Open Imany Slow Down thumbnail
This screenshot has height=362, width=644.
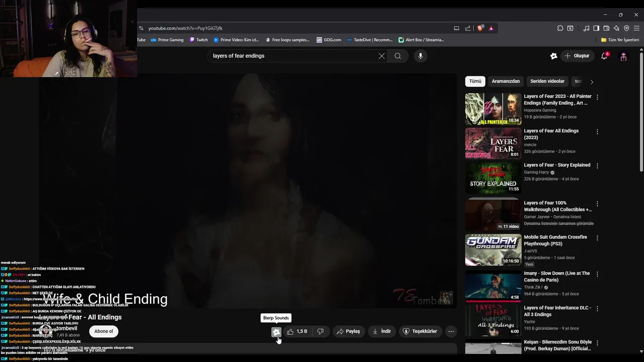(x=493, y=286)
